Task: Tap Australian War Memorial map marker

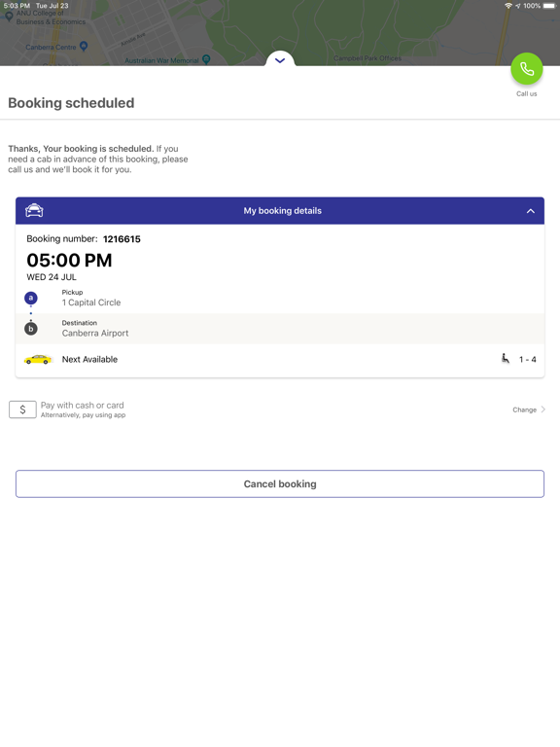Action: 206,59
